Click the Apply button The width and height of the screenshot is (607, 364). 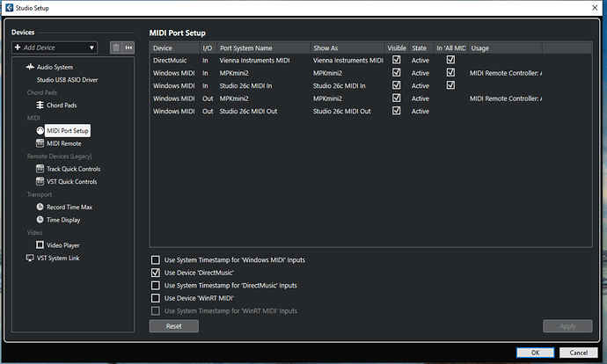coord(567,326)
